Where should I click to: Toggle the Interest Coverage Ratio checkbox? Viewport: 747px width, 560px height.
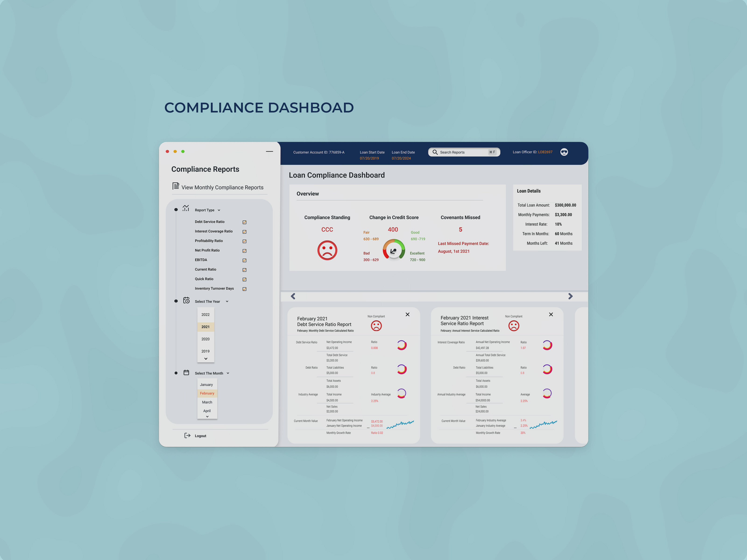[x=244, y=232]
